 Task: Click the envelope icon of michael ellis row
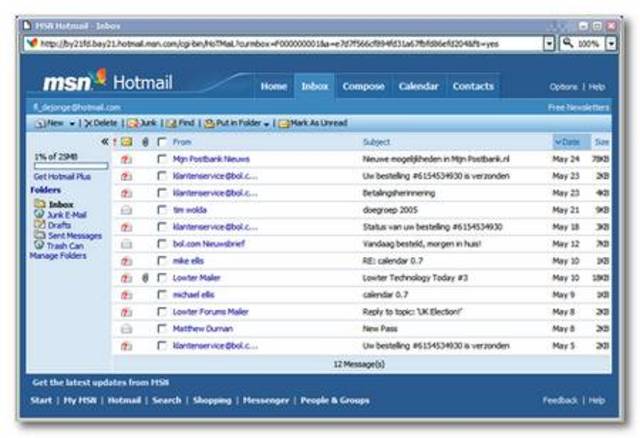point(127,295)
